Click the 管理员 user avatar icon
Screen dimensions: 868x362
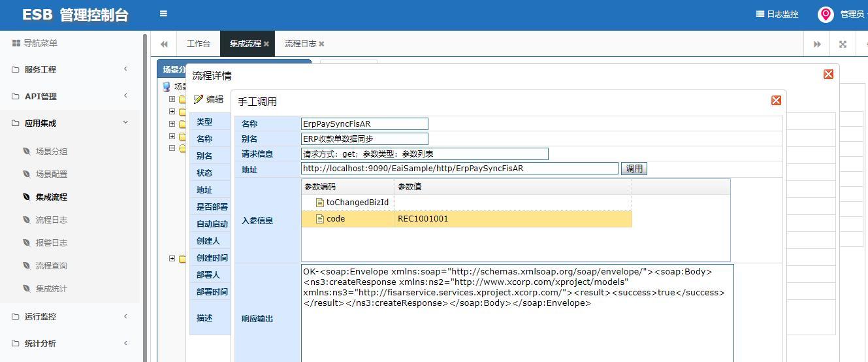[x=826, y=14]
